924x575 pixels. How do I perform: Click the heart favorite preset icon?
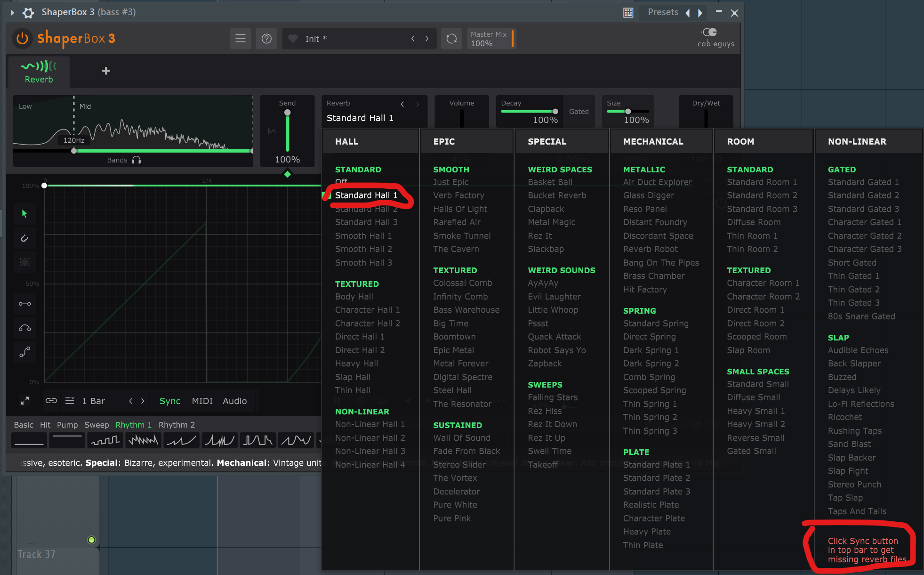293,39
